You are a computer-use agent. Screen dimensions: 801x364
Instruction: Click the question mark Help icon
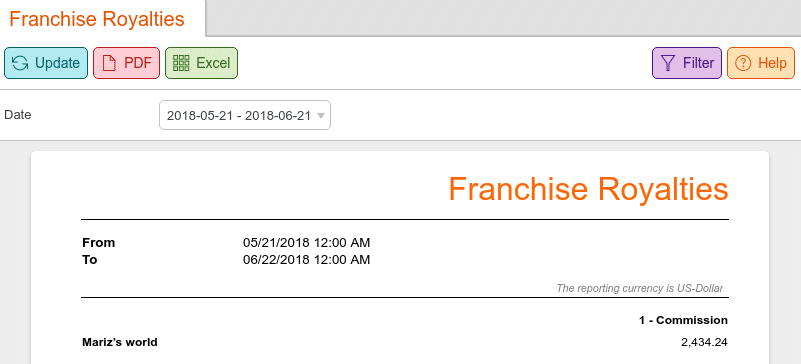[x=743, y=63]
